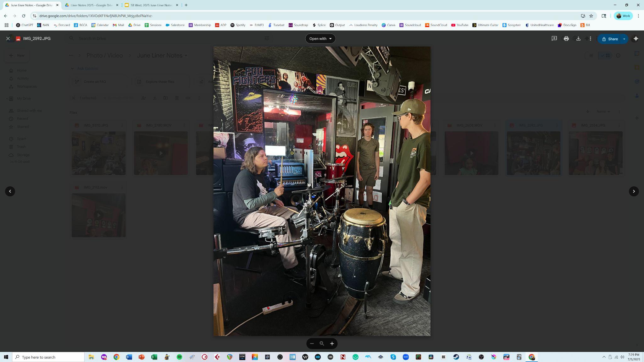Print the image with the printer icon
The width and height of the screenshot is (644, 362).
tap(566, 39)
